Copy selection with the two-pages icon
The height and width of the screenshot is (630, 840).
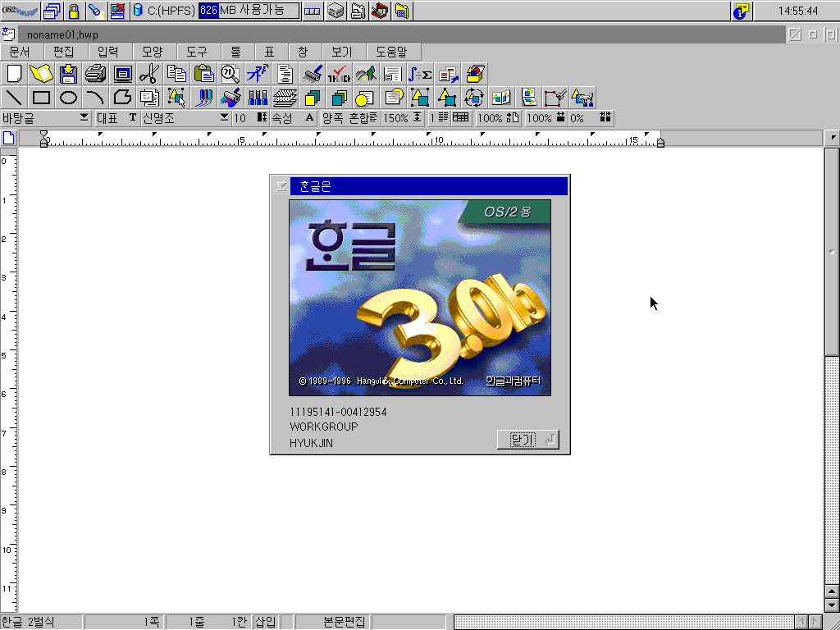(x=176, y=73)
